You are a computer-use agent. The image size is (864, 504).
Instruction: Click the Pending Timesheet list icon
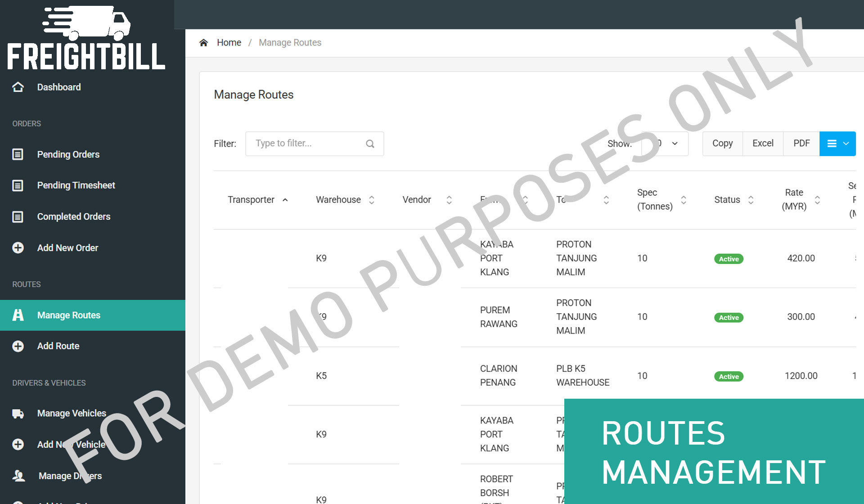(x=18, y=185)
